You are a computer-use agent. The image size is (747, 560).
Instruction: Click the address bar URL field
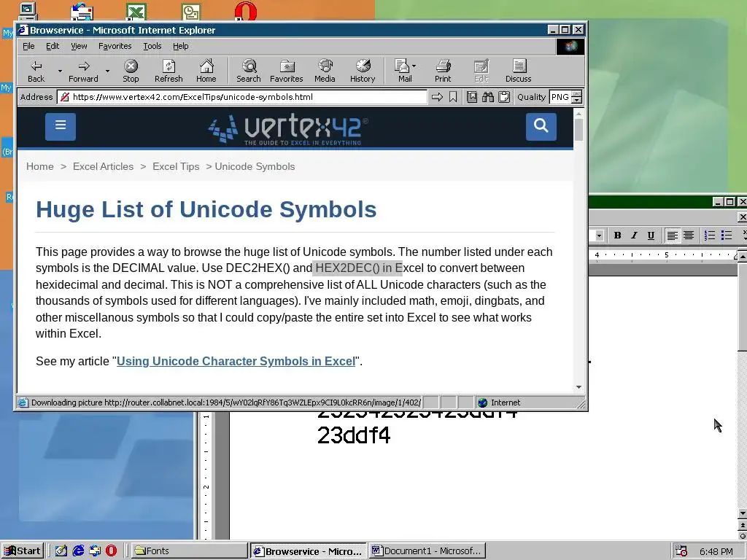click(242, 97)
